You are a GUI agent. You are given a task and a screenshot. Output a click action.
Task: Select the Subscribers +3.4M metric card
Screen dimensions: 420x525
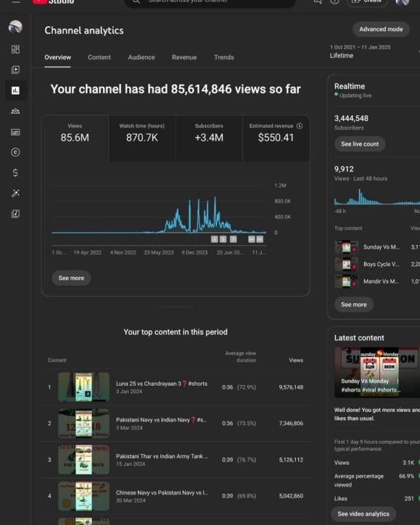tap(209, 139)
